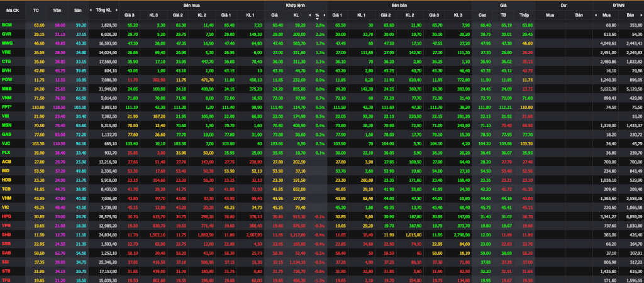Click the Dư group header
Image resolution: width=644 pixels, height=283 pixels.
click(563, 5)
